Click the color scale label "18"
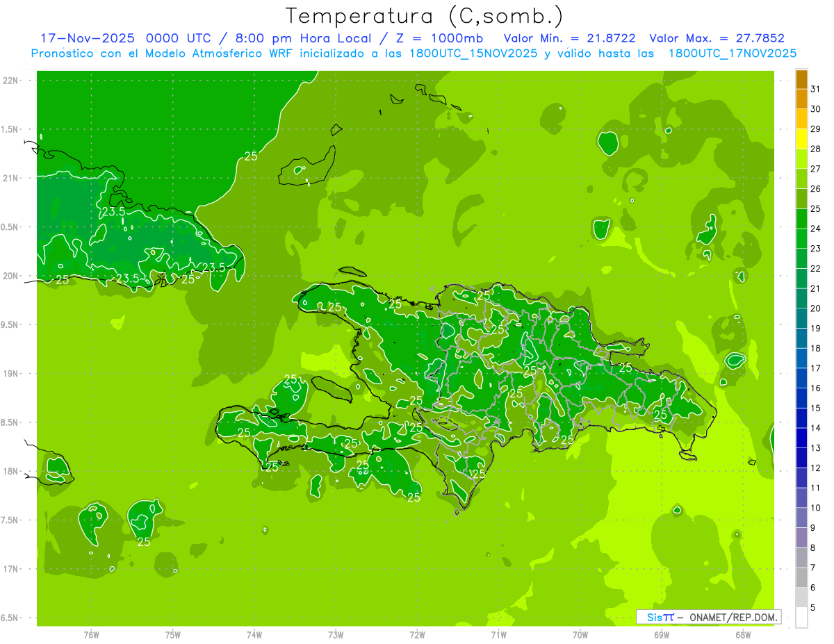 click(x=816, y=348)
